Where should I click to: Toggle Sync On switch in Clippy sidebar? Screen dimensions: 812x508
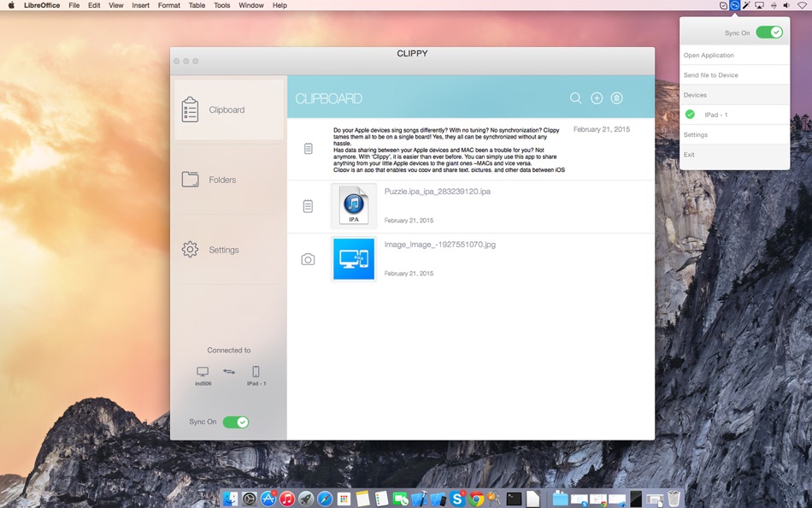[x=236, y=422]
